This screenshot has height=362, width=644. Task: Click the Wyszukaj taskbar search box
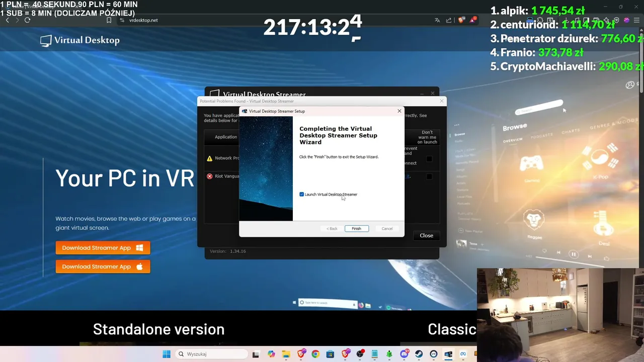[211, 354]
